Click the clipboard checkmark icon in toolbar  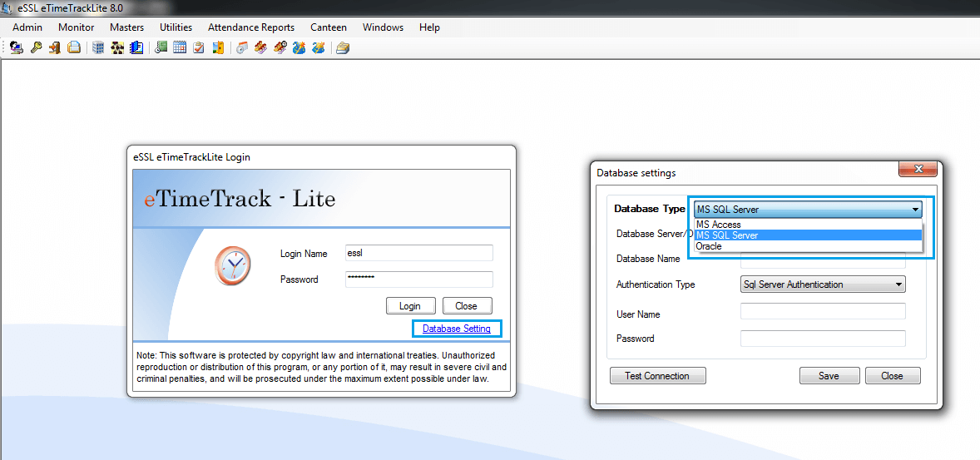tap(199, 47)
